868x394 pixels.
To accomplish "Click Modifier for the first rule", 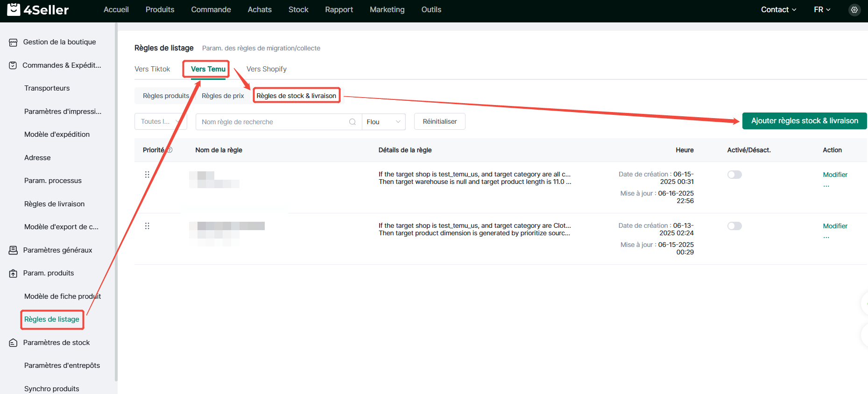I will (835, 175).
